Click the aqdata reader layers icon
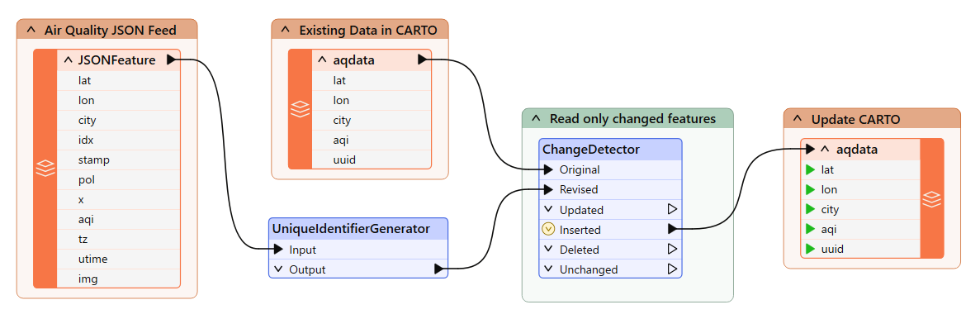The image size is (980, 319). coord(300,109)
